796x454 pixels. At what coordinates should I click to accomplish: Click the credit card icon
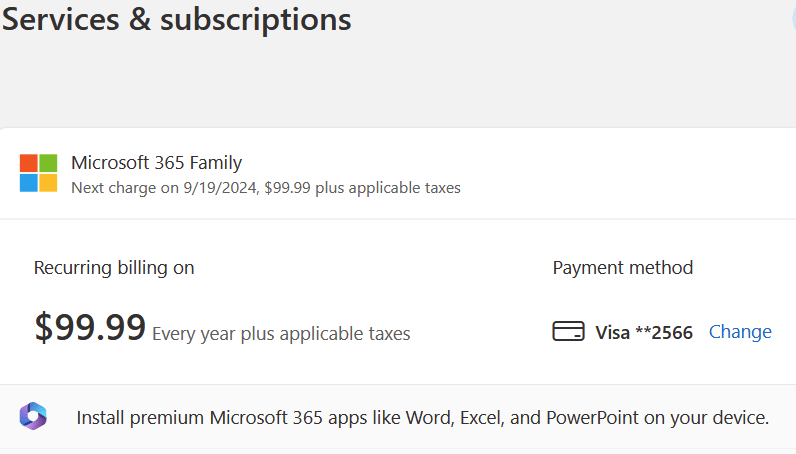coord(568,332)
